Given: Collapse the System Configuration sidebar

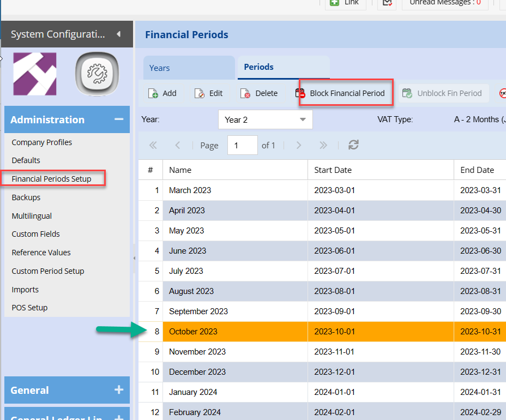Looking at the screenshot, I should pyautogui.click(x=118, y=34).
